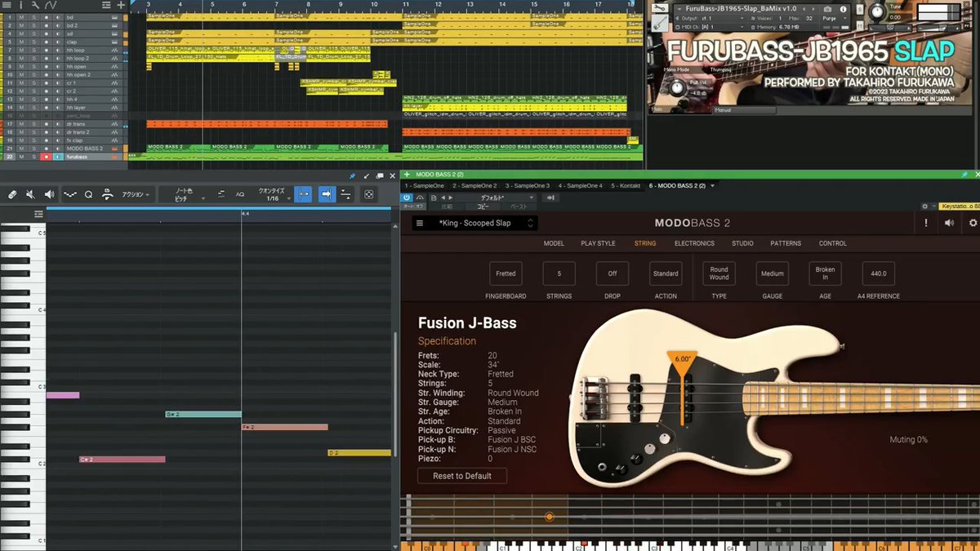Click the 440.0 A4 reference field
The width and height of the screenshot is (980, 551).
(x=878, y=273)
